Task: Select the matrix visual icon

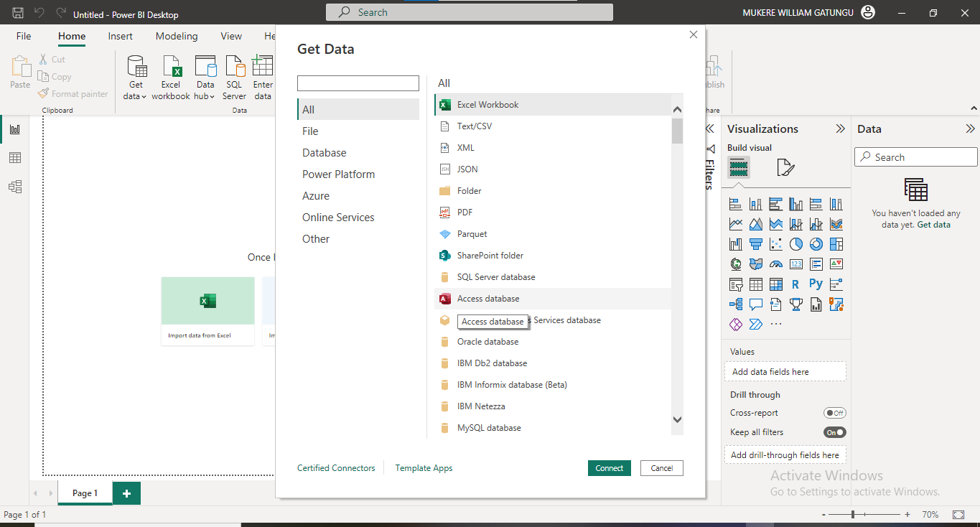Action: [x=775, y=284]
